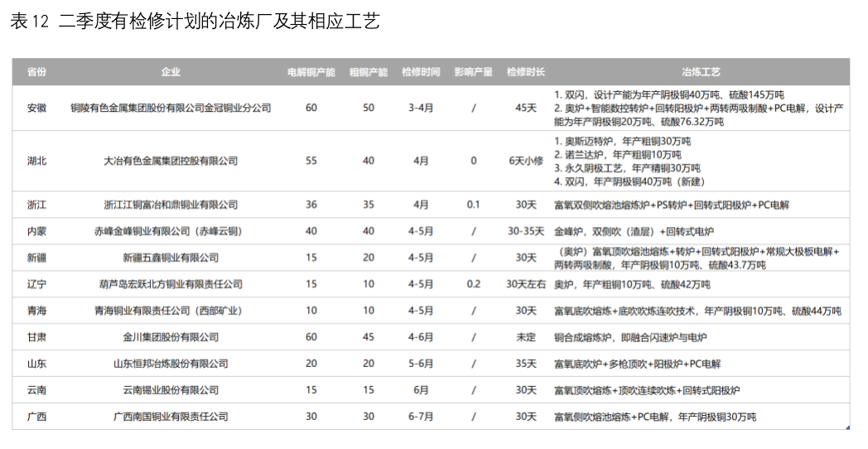Select the 湖北 province cell
868x449 pixels.
[36, 161]
